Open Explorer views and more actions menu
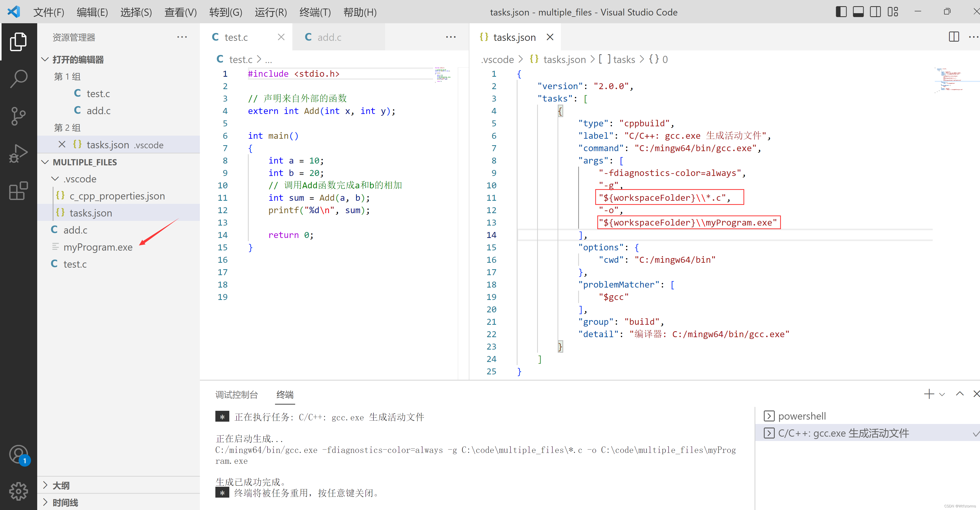980x510 pixels. [x=182, y=37]
